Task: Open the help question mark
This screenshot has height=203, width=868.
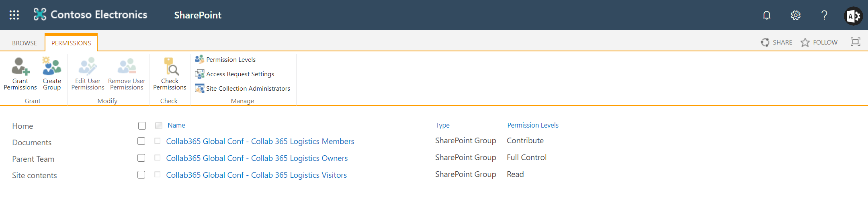Action: coord(824,15)
